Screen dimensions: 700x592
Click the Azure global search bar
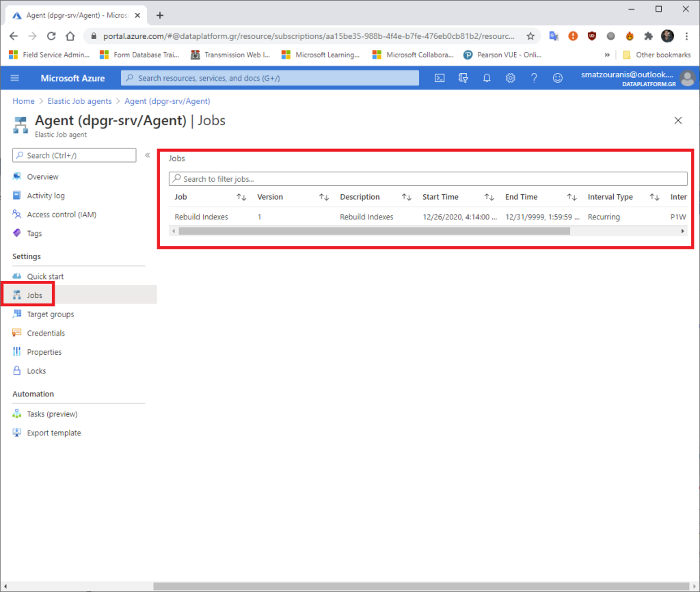coord(270,78)
